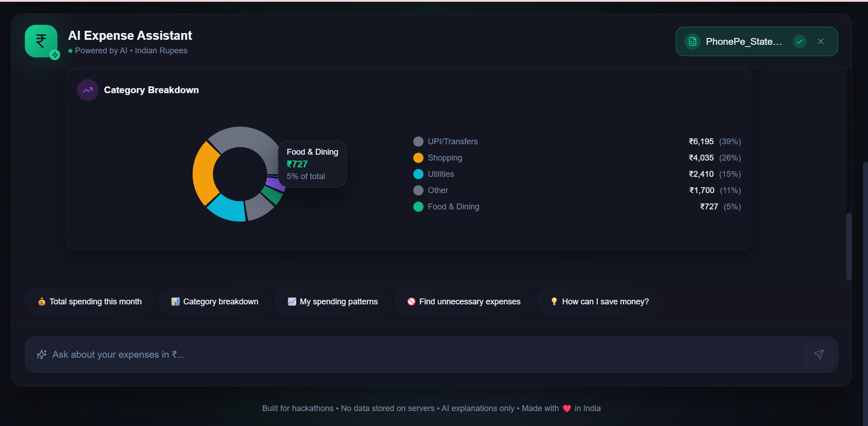The width and height of the screenshot is (868, 426).
Task: Click the orange Shopping donut chart segment
Action: (x=203, y=174)
